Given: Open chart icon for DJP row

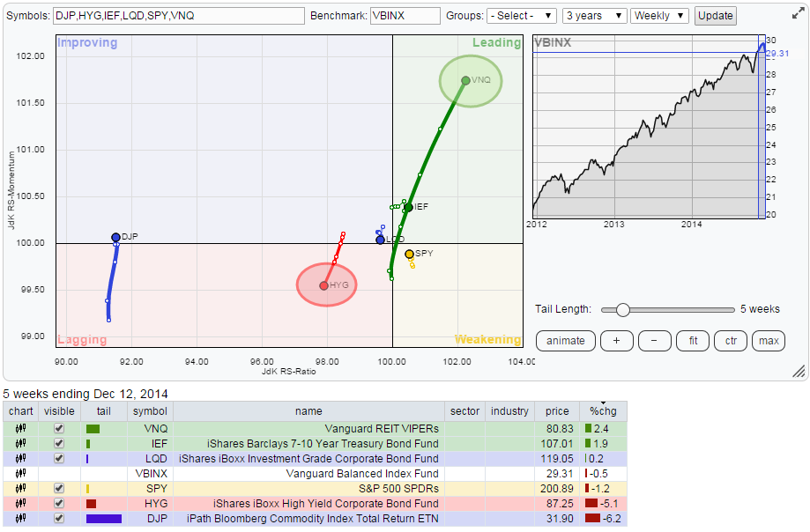Looking at the screenshot, I should 20,518.
